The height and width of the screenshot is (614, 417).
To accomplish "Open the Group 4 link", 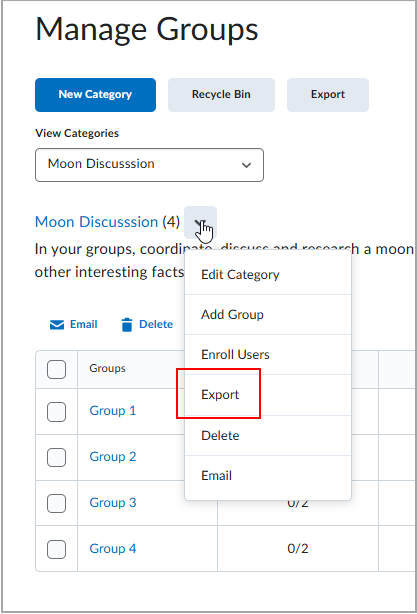I will [113, 549].
